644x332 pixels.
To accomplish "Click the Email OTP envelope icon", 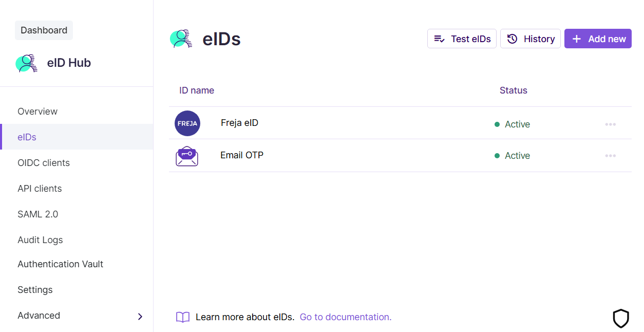I will (x=187, y=156).
